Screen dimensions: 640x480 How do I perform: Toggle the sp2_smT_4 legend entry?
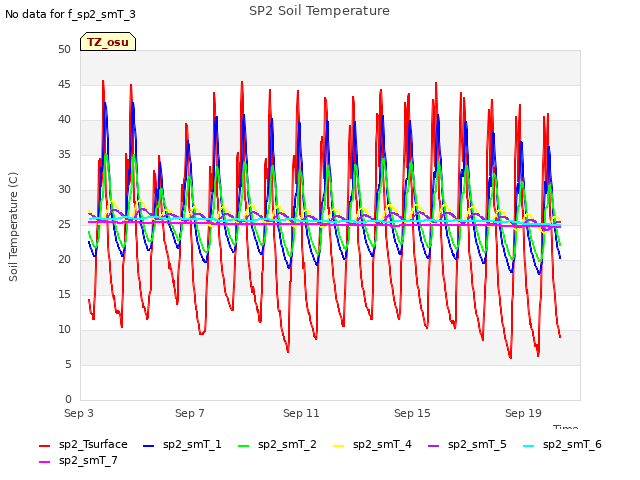(x=372, y=444)
